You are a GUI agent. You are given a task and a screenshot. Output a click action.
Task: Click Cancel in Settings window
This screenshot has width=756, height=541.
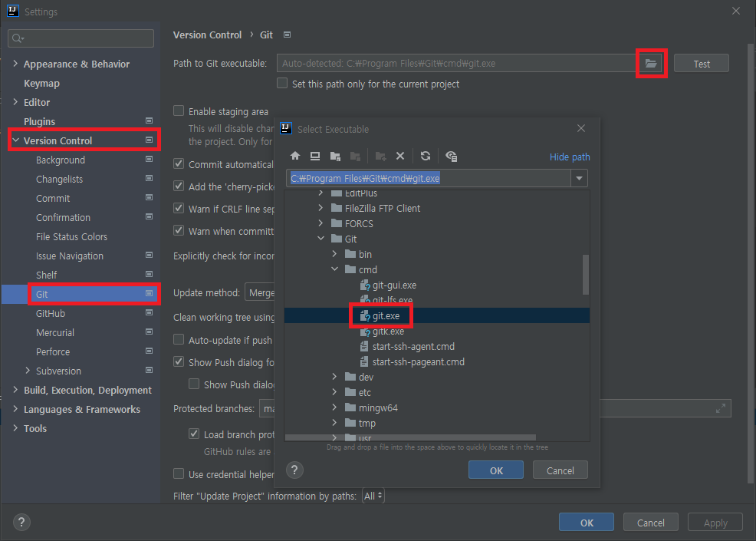click(x=650, y=522)
